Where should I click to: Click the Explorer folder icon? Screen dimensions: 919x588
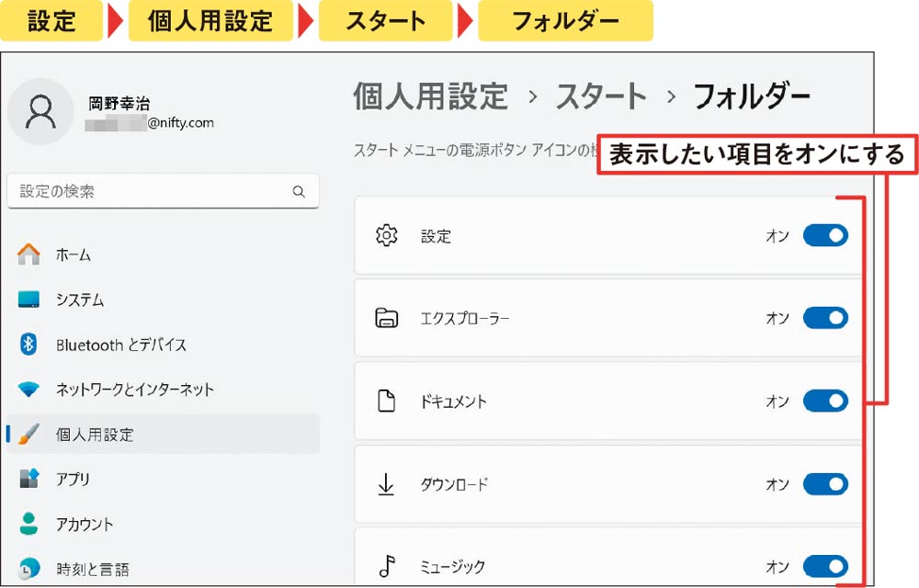pos(386,318)
